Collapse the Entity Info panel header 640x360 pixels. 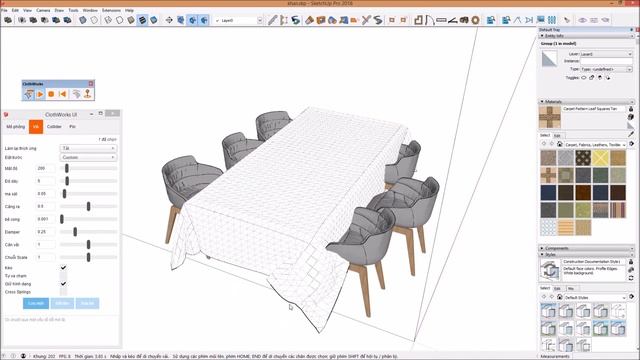586,36
